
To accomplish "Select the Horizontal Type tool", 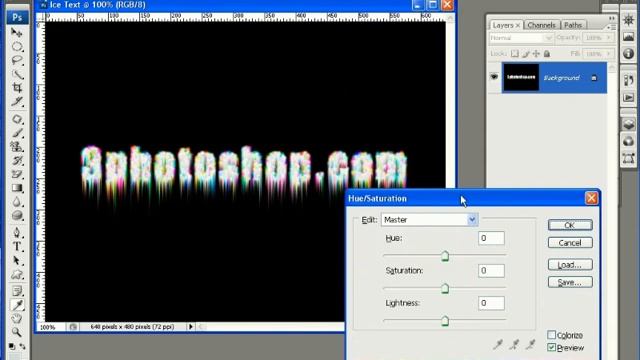I will tap(17, 247).
